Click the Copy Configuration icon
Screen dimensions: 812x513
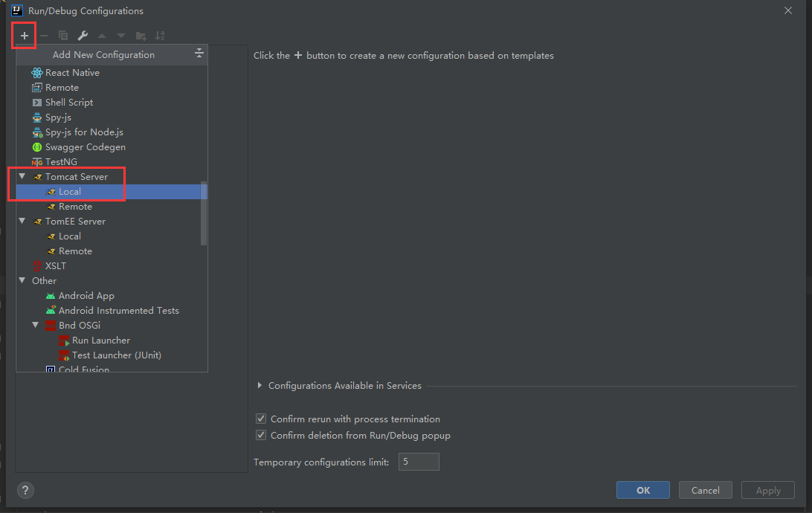pyautogui.click(x=63, y=36)
